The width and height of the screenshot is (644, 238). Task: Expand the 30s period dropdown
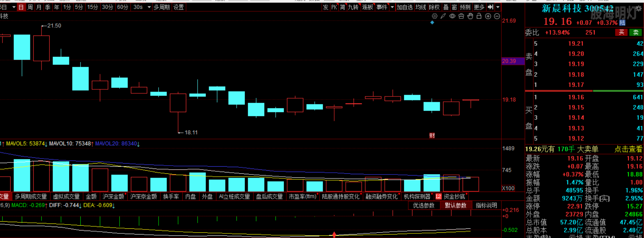pos(149,7)
